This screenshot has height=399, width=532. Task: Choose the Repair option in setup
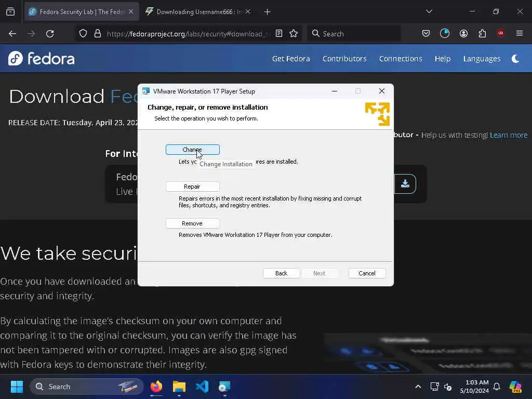click(x=192, y=187)
